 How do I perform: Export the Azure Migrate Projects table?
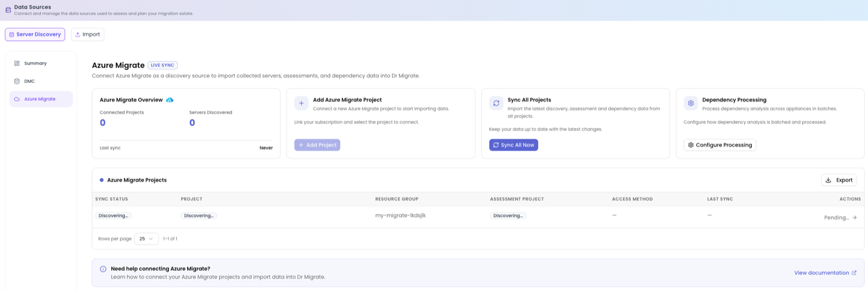(x=839, y=180)
